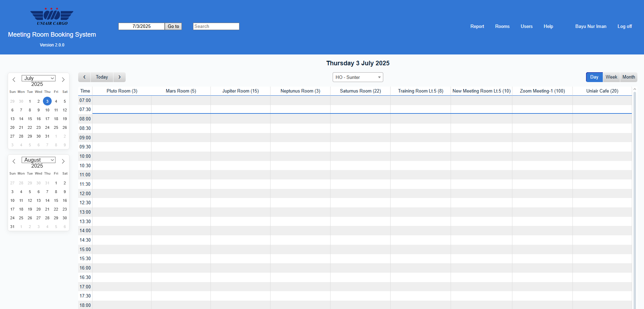Click next month arrow on July calendar
The image size is (644, 309).
[x=63, y=80]
